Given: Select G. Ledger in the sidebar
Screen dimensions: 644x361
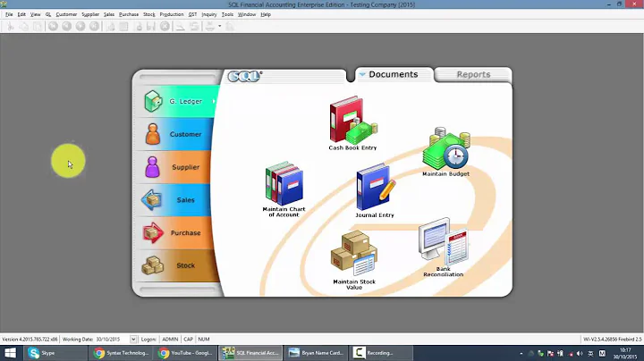Looking at the screenshot, I should click(176, 101).
